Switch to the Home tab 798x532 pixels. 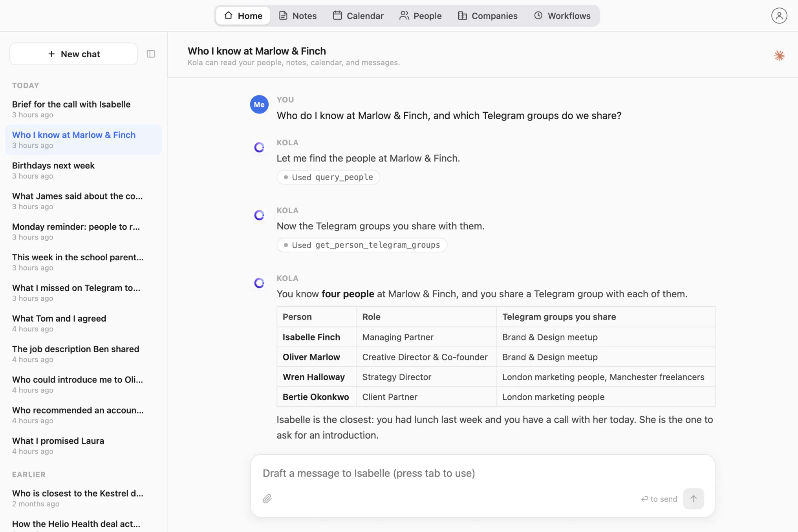pyautogui.click(x=243, y=16)
